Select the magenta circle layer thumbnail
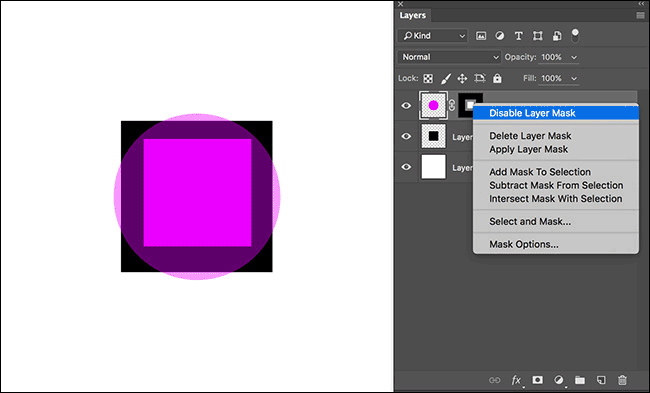Image resolution: width=650 pixels, height=393 pixels. [434, 105]
